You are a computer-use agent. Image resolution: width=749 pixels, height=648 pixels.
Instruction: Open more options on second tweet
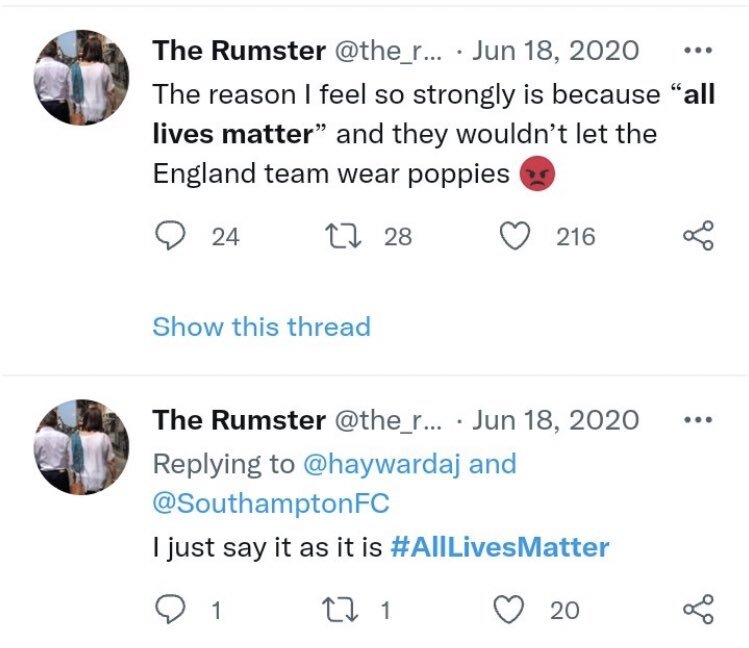point(698,420)
